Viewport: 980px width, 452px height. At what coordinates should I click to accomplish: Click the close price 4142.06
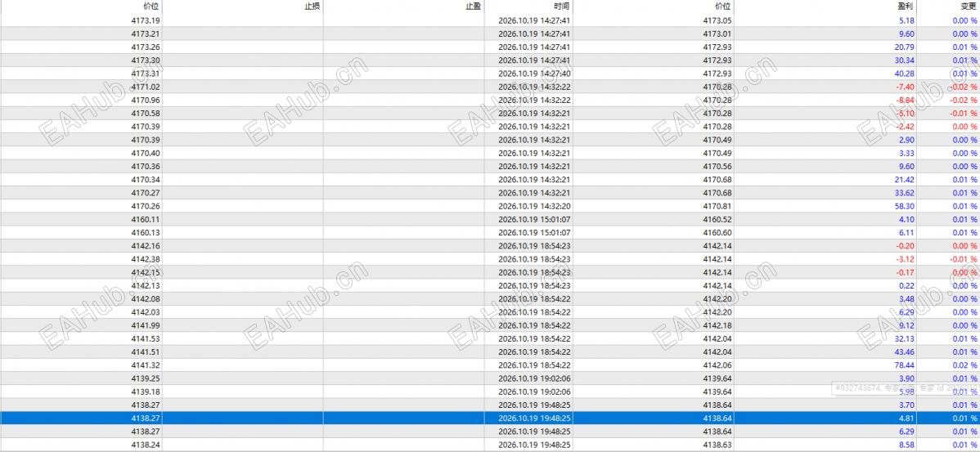(717, 365)
